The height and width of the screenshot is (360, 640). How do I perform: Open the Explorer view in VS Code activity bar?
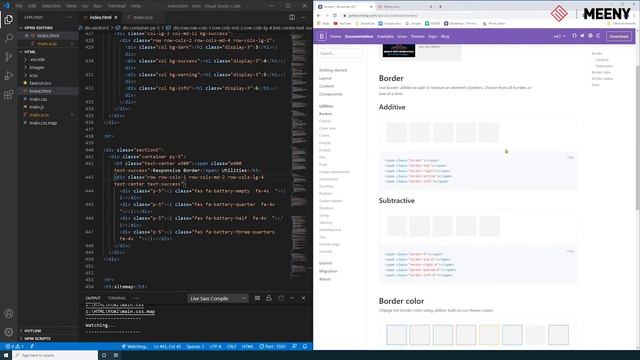coord(9,19)
